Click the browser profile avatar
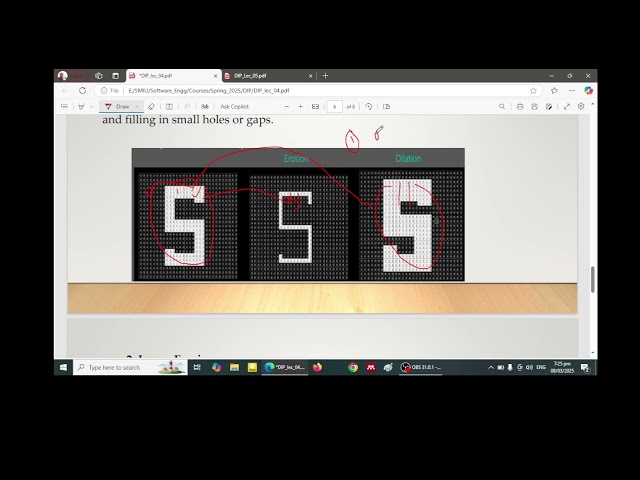640x480 pixels. (x=62, y=76)
